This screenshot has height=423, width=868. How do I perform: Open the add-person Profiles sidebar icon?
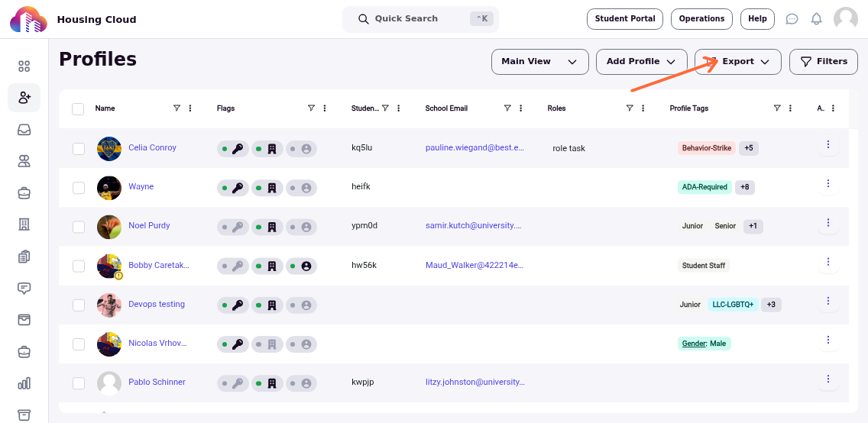[x=24, y=98]
